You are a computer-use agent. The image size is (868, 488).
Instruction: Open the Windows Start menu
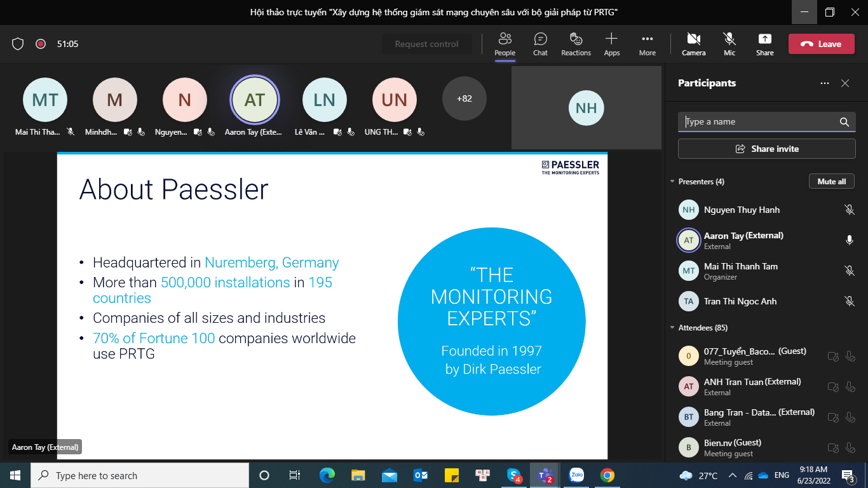pyautogui.click(x=15, y=475)
